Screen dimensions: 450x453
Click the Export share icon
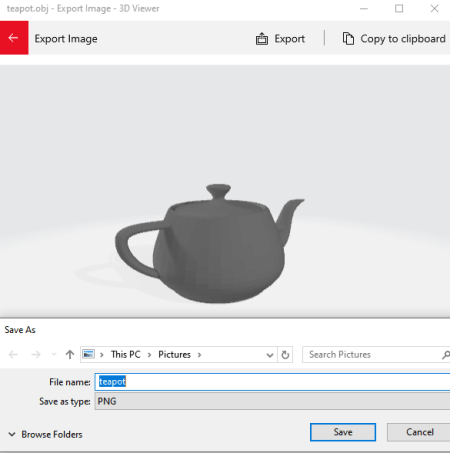pos(262,39)
